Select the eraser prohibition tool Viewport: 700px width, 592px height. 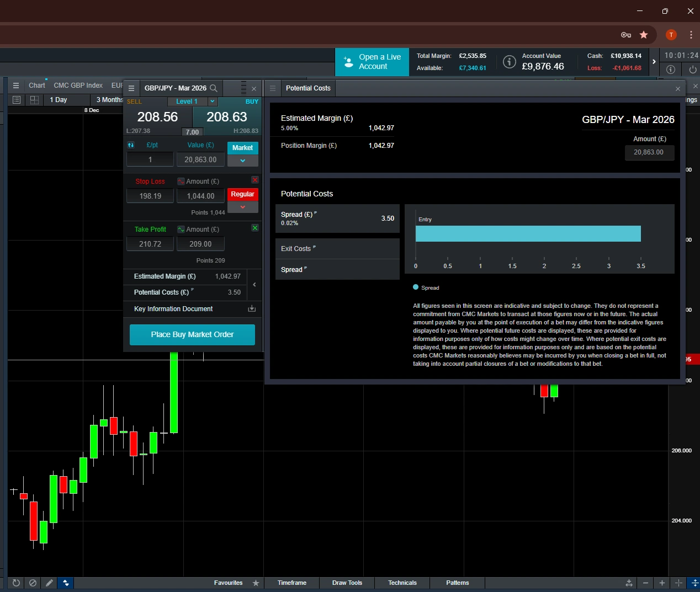coord(33,583)
